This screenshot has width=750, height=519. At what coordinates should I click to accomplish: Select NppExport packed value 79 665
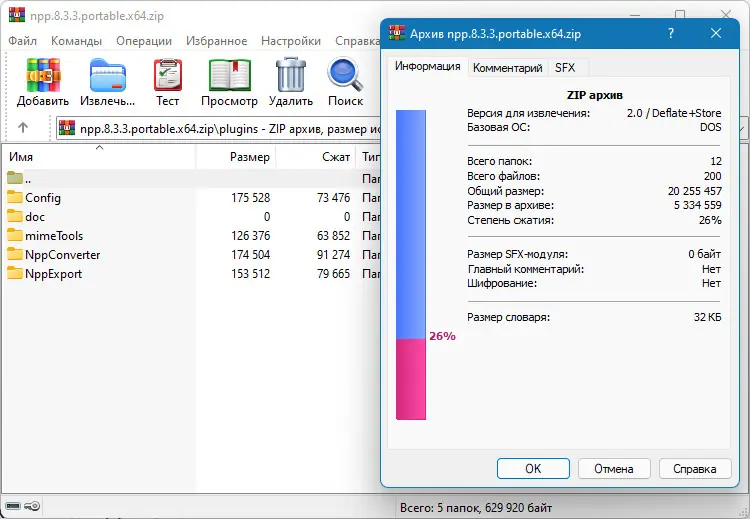click(x=333, y=274)
